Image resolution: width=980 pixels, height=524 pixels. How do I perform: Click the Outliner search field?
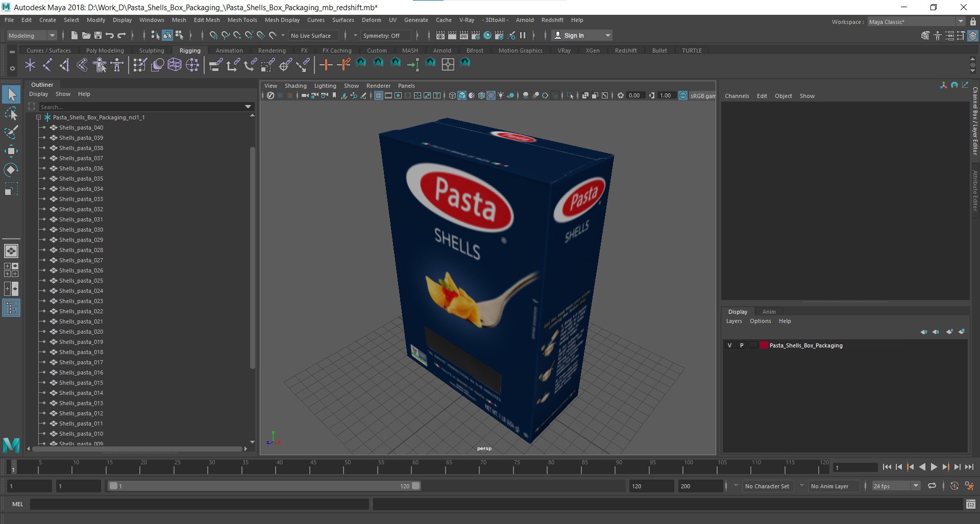point(141,107)
